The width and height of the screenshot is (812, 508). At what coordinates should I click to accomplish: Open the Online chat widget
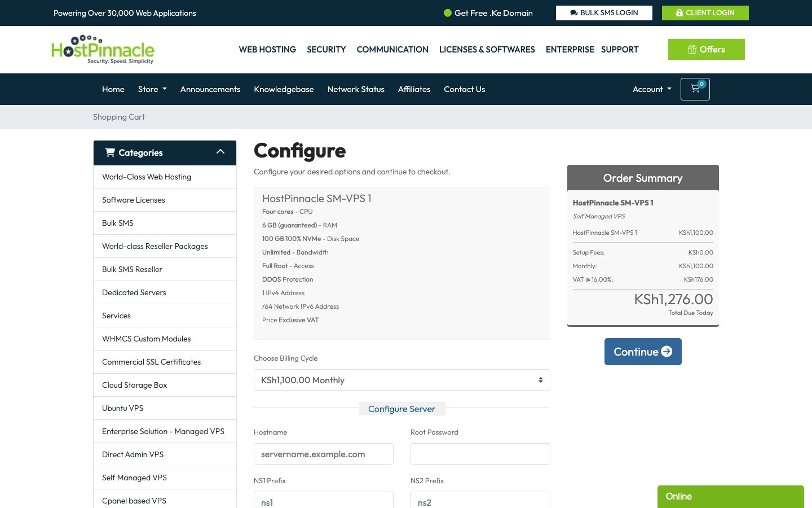pos(730,497)
